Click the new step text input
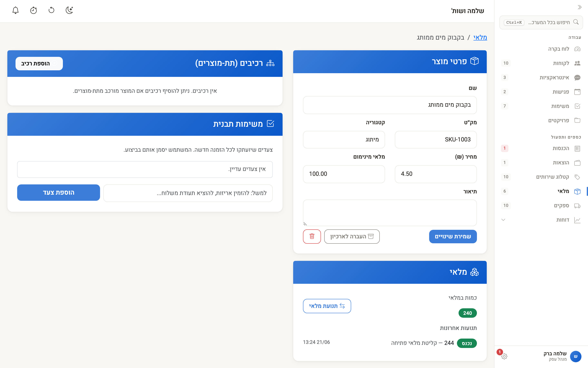This screenshot has height=368, width=588. (x=188, y=193)
